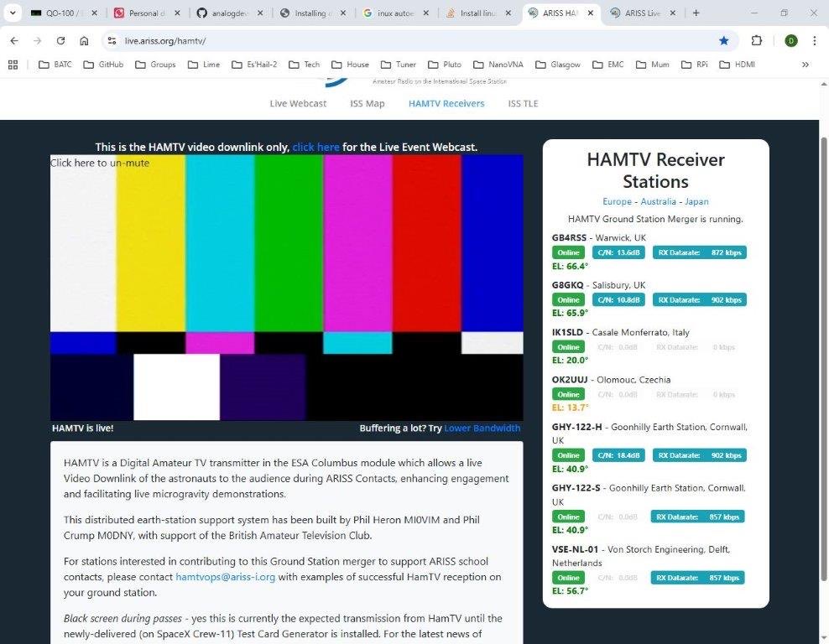Viewport: 829px width, 644px height.
Task: Reload the page with refresh icon
Action: 60,41
